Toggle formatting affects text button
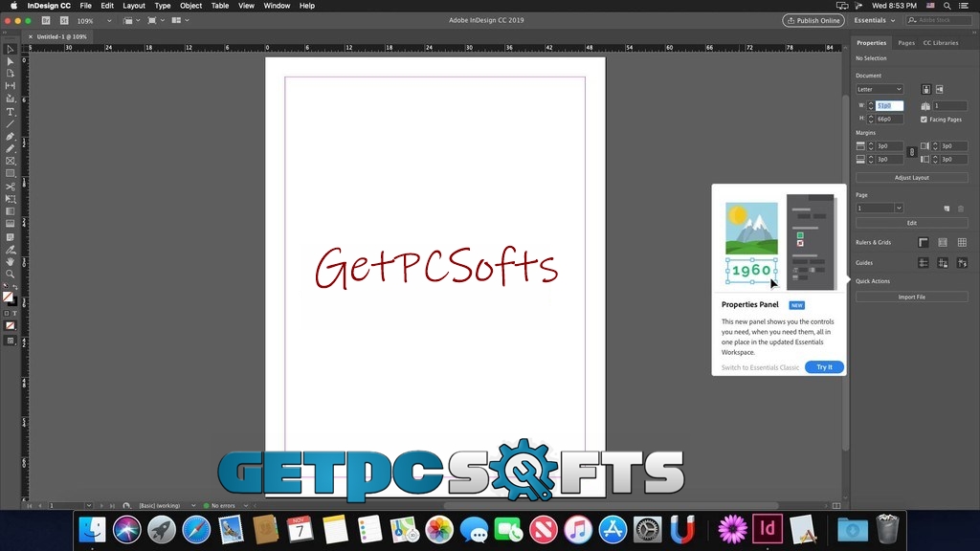This screenshot has height=551, width=980. click(15, 314)
